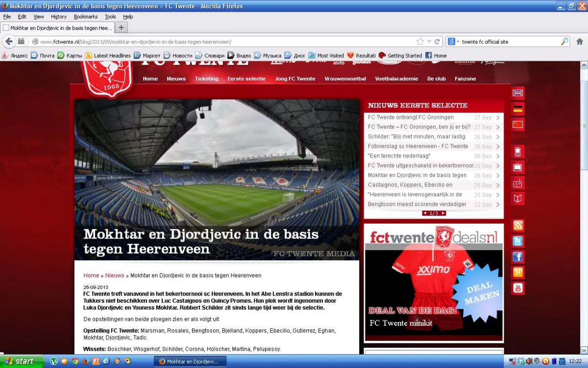Go to next news page arrow

tap(443, 213)
